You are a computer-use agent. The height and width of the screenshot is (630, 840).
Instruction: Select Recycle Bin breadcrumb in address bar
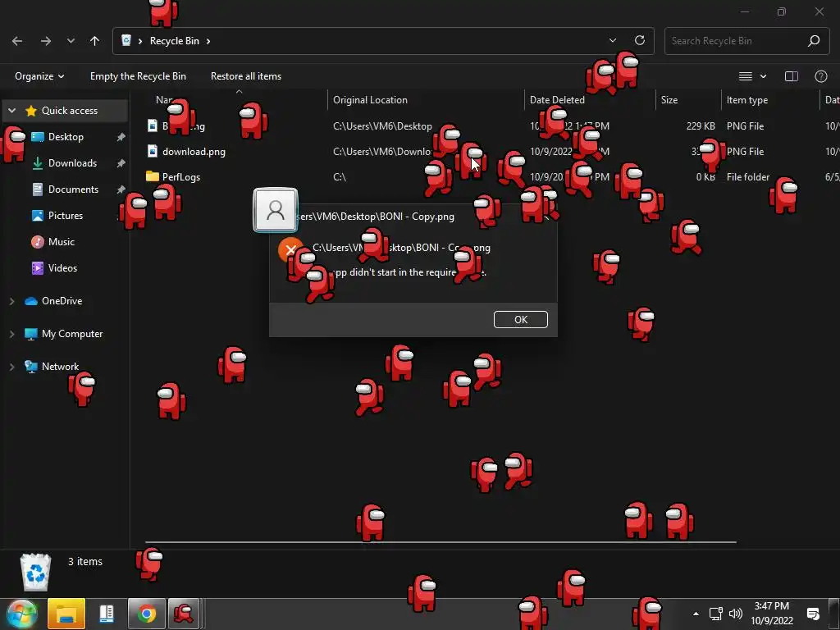[x=174, y=41]
